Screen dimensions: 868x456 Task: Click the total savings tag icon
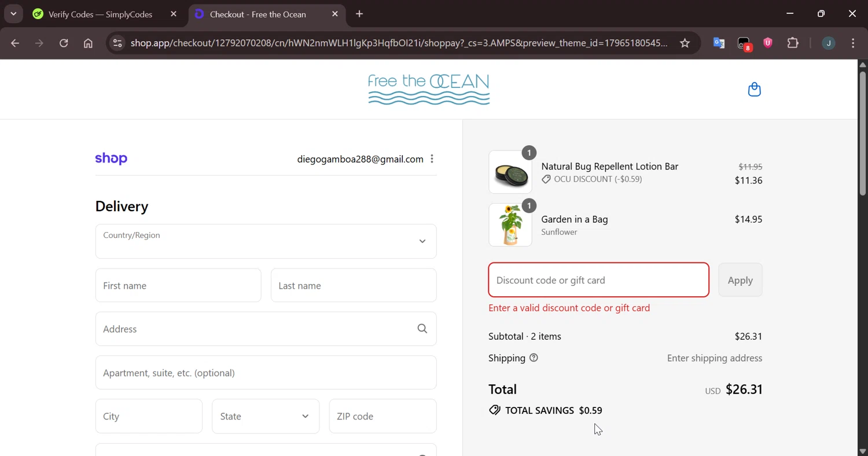tap(494, 410)
